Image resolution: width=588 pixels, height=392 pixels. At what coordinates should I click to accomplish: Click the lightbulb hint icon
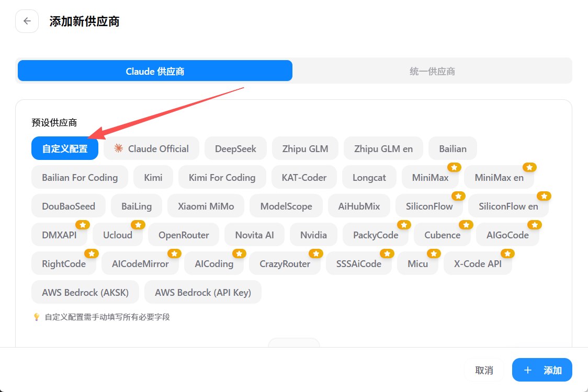pos(37,317)
